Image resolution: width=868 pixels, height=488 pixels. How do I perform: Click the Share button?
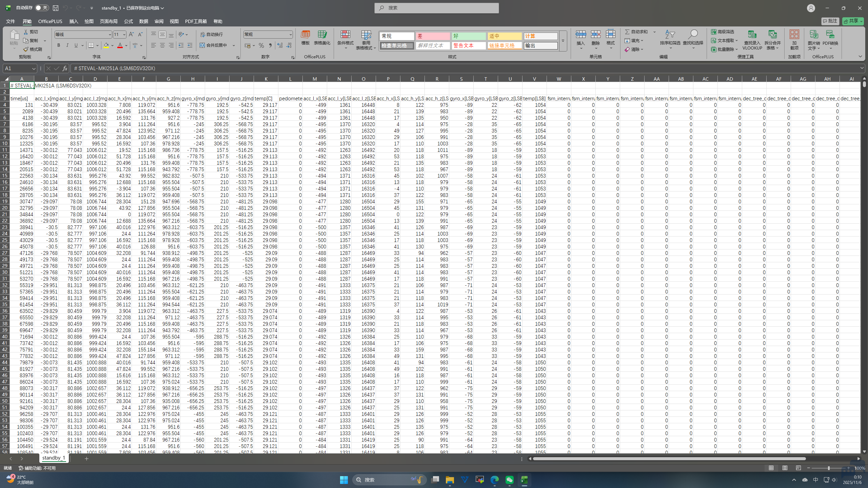point(852,21)
